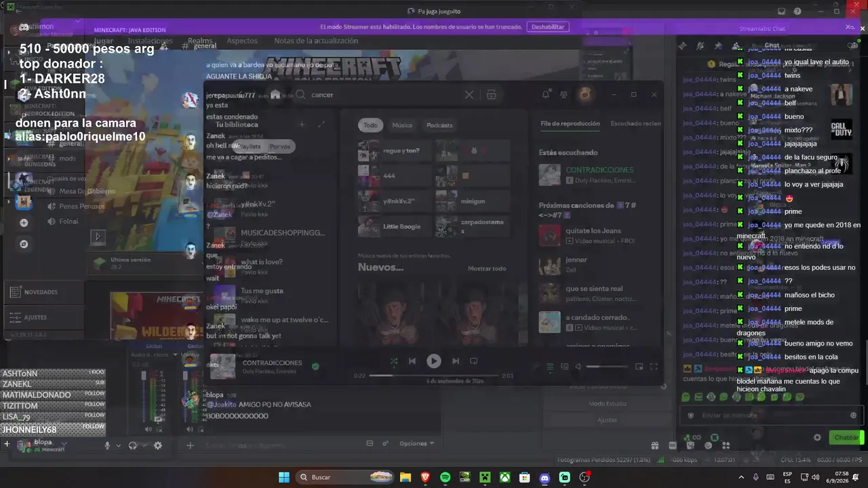Disable Streamer mode with Deshabilitar button
The height and width of the screenshot is (488, 868).
tap(548, 27)
